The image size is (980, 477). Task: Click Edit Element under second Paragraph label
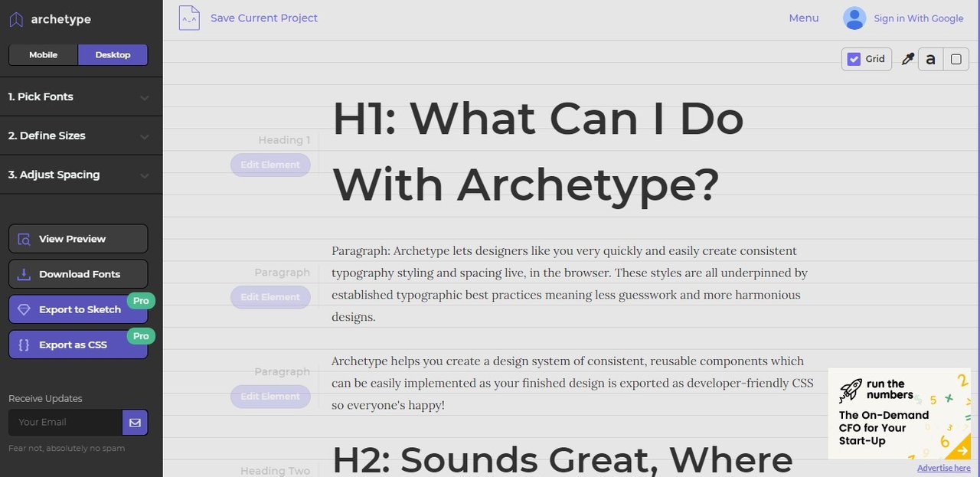[270, 397]
